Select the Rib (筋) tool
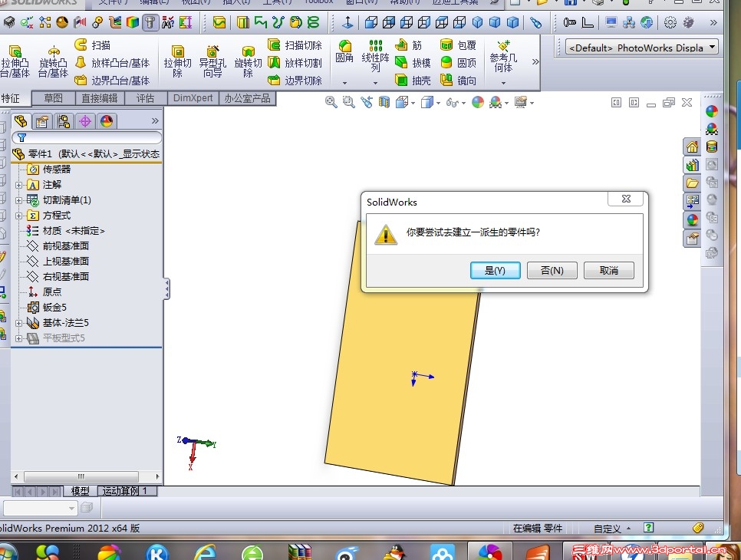Screen dimensions: 741x560 (x=409, y=45)
